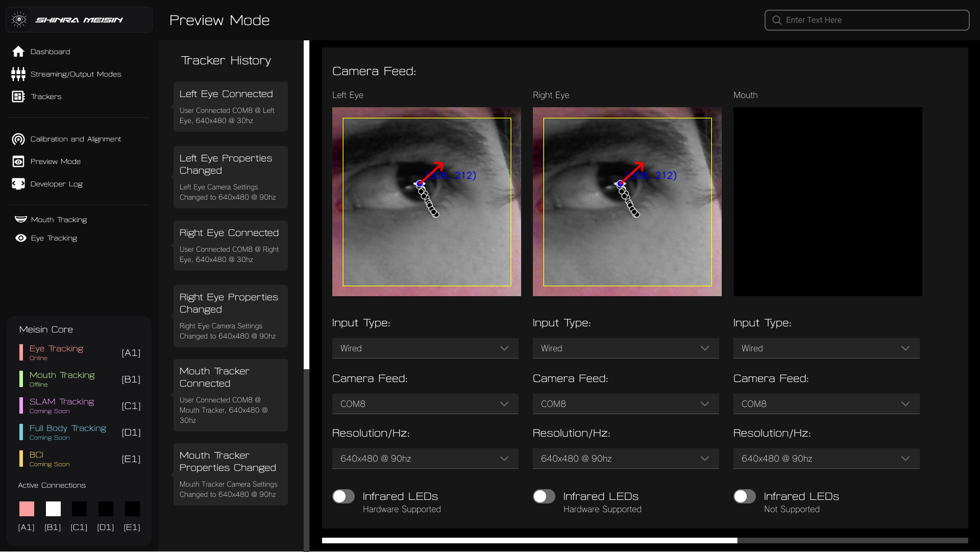This screenshot has width=980, height=552.
Task: Open Mouth Tracker Properties Changed entry
Action: click(231, 474)
